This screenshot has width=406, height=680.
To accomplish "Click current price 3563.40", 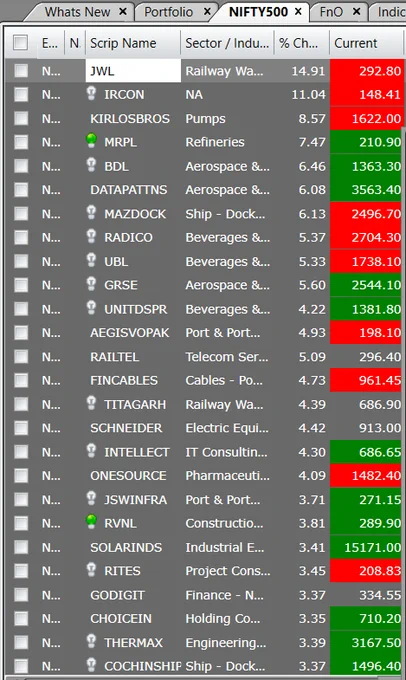I will coord(367,190).
